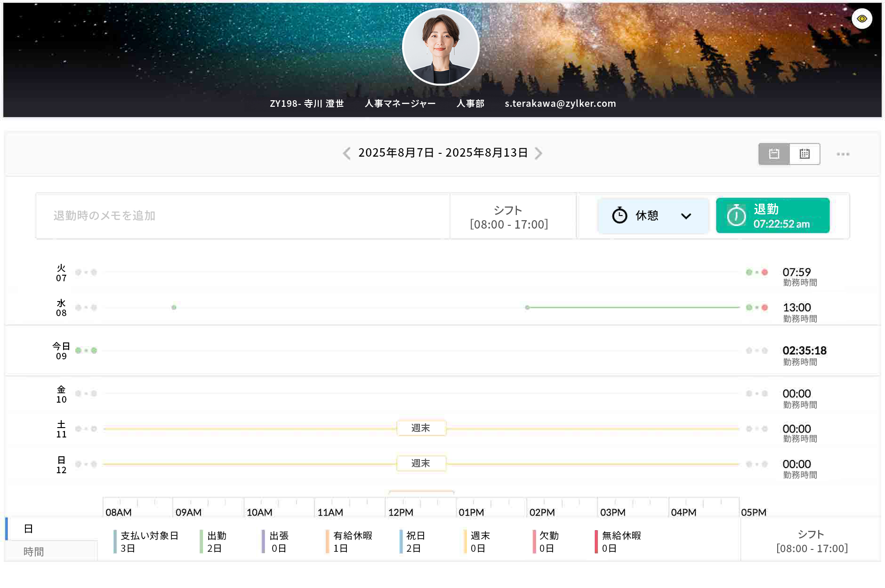Open the three-dot more options menu
The height and width of the screenshot is (588, 885).
[x=843, y=154]
